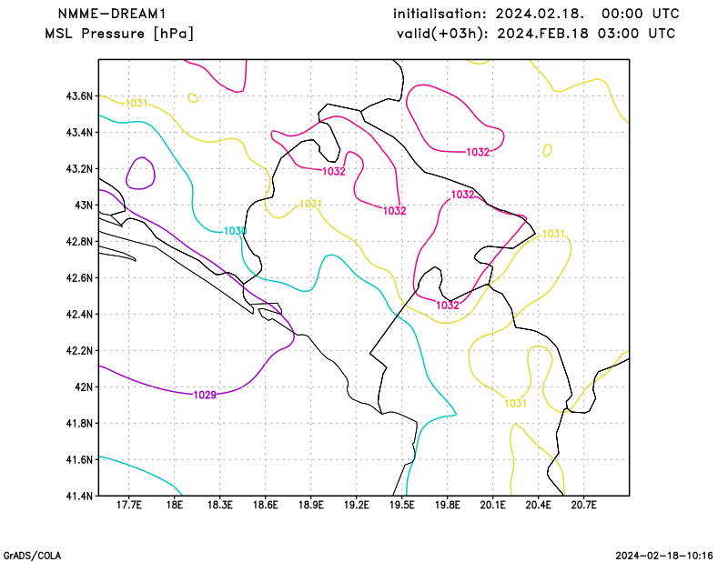Image resolution: width=728 pixels, height=562 pixels.
Task: Click the 42.8N latitude label
Action: (79, 241)
